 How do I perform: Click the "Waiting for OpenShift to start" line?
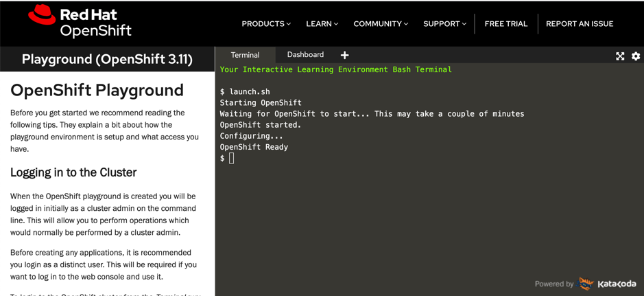(x=372, y=114)
